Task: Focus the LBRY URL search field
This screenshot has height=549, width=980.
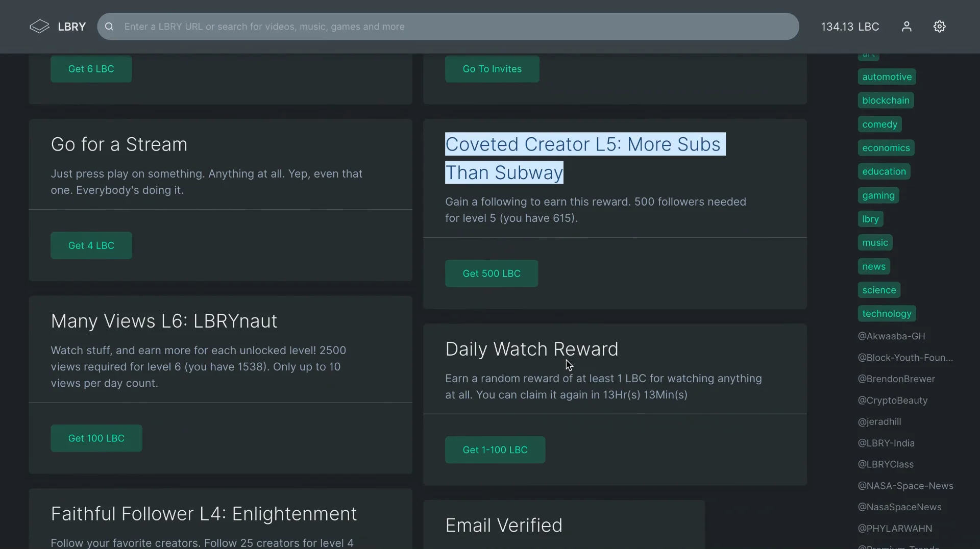Action: [x=448, y=27]
